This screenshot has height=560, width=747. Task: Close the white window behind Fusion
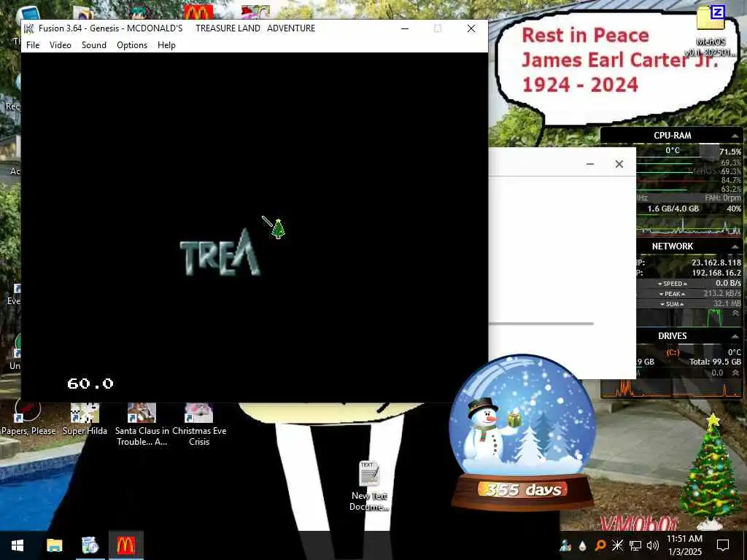[619, 164]
